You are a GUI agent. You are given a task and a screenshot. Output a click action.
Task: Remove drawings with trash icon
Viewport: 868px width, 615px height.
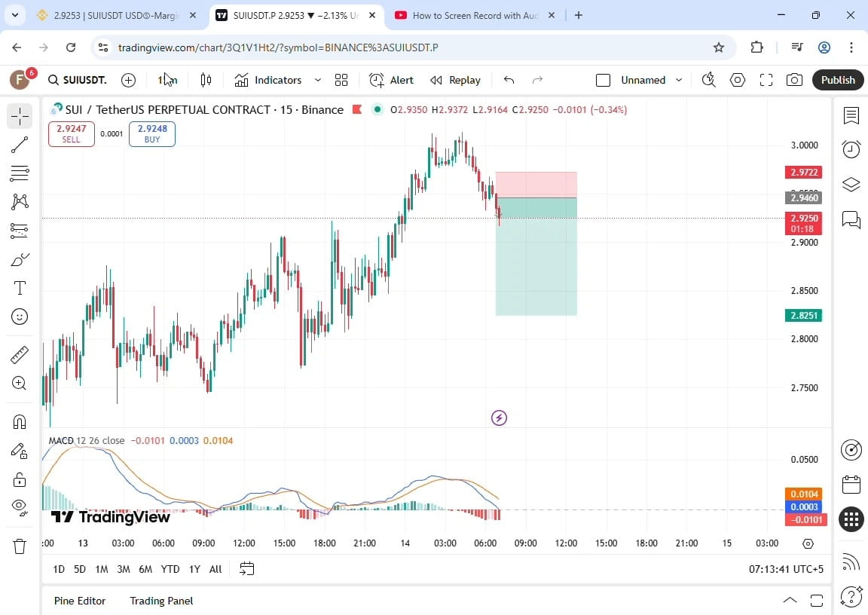coord(20,546)
